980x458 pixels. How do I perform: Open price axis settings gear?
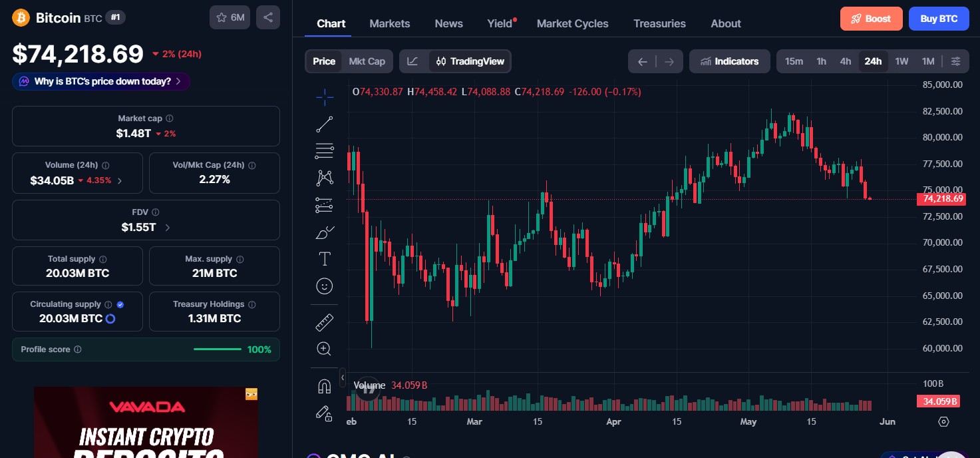[x=943, y=421]
